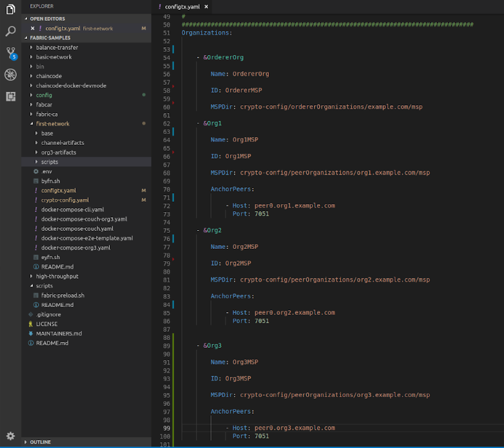
Task: Click the info icon of root README.md
Action: click(x=31, y=343)
